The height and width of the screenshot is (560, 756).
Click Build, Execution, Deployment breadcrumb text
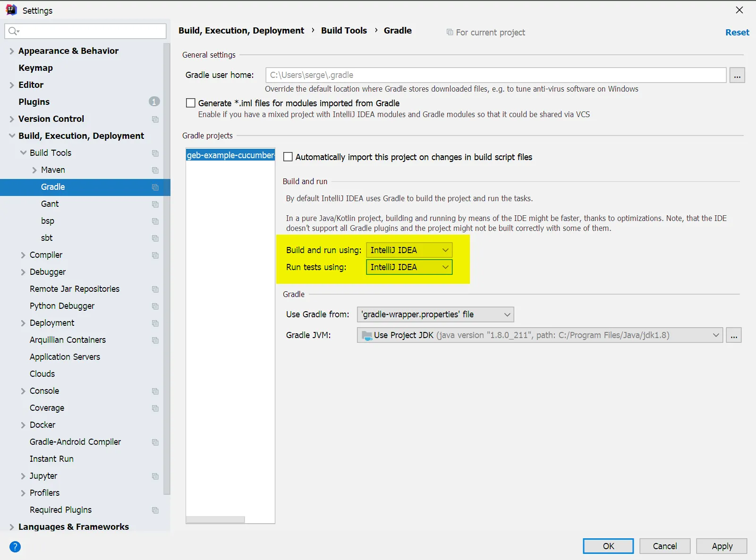click(241, 31)
